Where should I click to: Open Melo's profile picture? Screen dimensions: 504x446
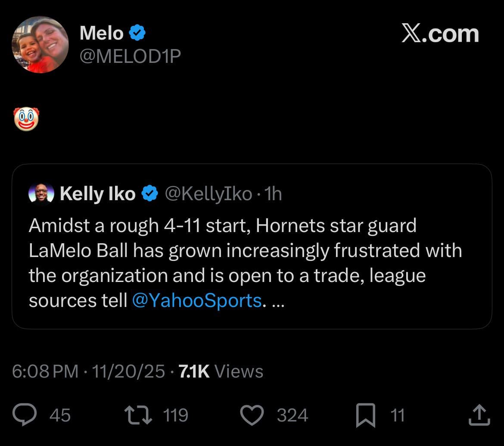point(40,45)
